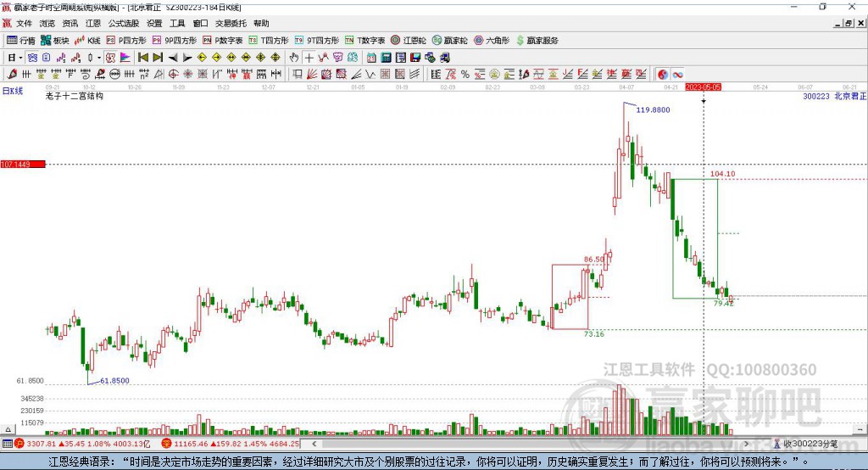Click the grid icon in status bar
Screen dimensions: 868x470
pyautogui.click(x=7, y=444)
